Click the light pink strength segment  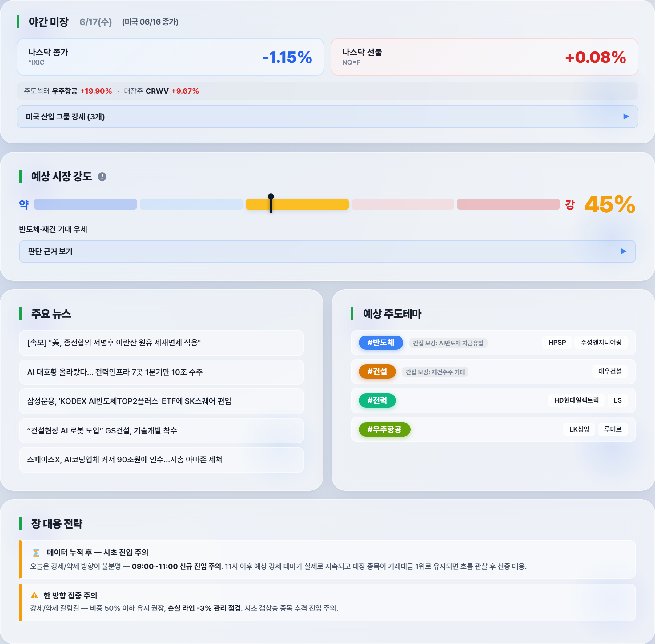(403, 204)
